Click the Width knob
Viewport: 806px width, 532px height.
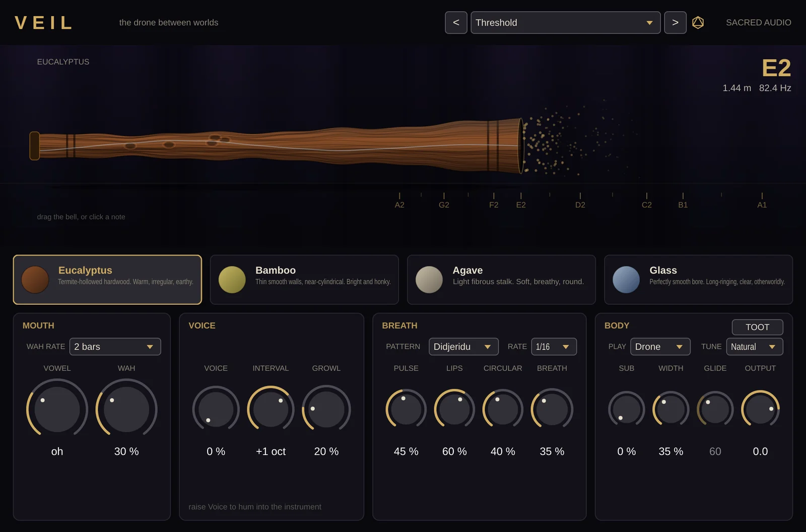tap(671, 410)
